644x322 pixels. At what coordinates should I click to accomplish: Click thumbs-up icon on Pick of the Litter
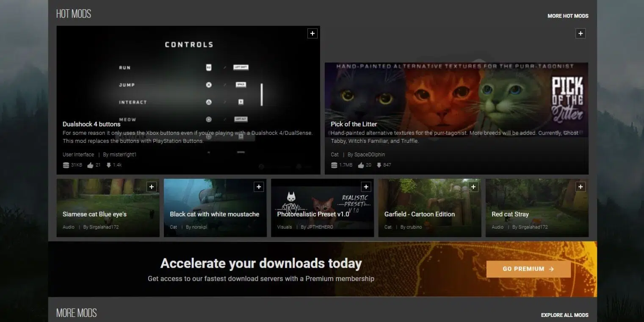(x=361, y=165)
